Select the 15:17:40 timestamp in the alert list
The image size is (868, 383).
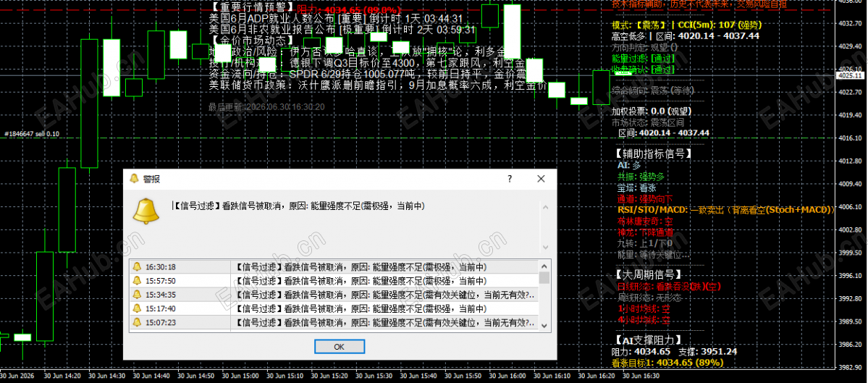point(161,308)
